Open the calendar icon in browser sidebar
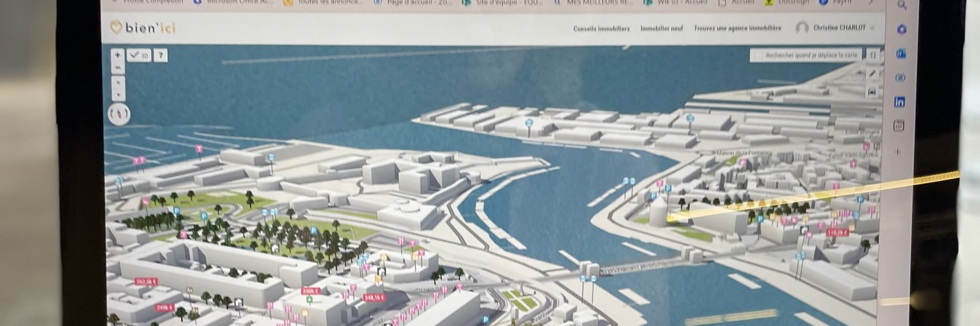 (900, 125)
